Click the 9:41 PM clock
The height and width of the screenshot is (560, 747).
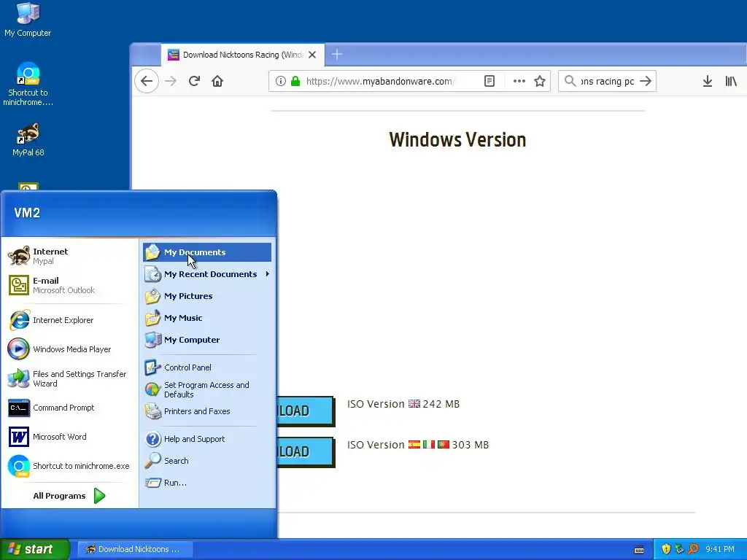click(x=720, y=549)
